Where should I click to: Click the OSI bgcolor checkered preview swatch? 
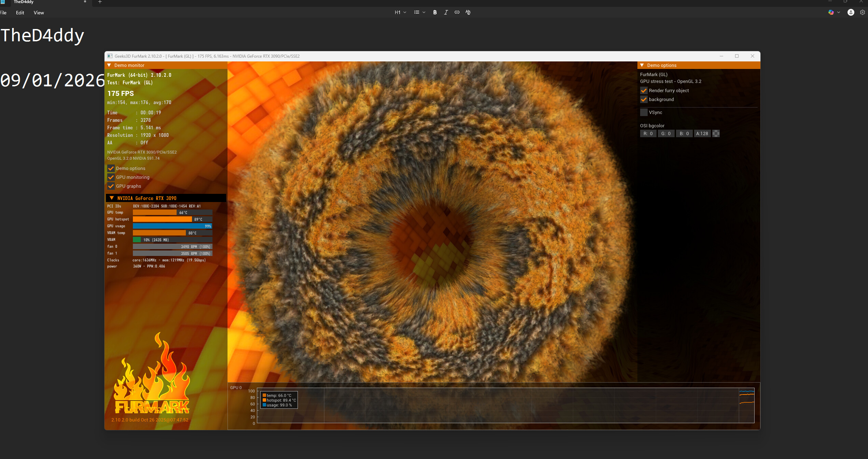tap(716, 133)
